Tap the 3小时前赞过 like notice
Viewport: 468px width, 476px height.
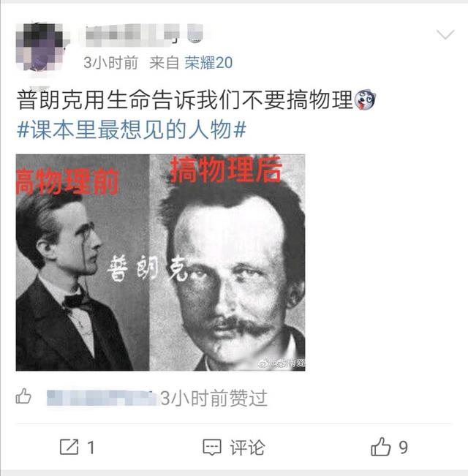click(214, 398)
